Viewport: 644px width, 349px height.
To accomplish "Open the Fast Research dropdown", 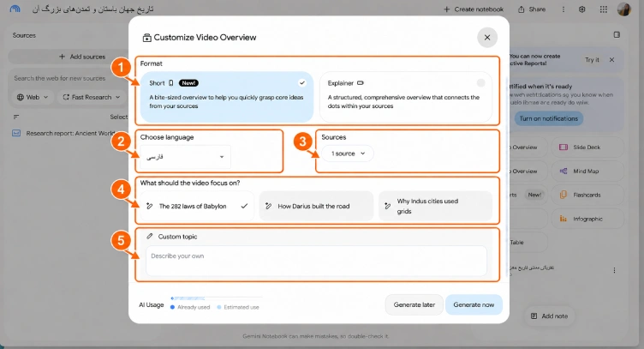I will click(92, 98).
